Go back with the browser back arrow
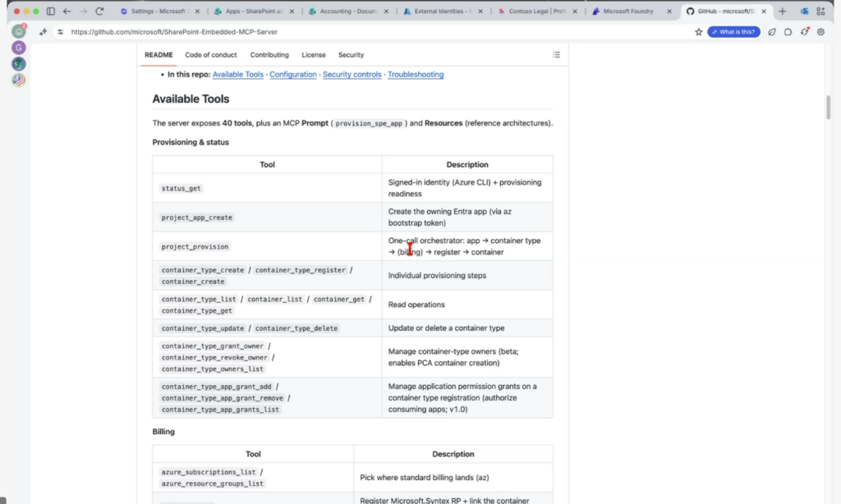Screen dimensions: 841x504 point(67,11)
